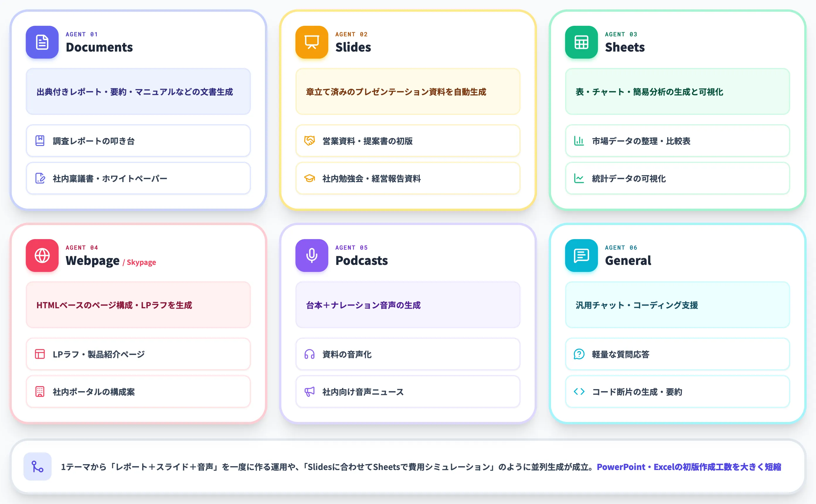816x504 pixels.
Task: Click the bar chart icon beside 市場データの整理・比較表
Action: [x=579, y=141]
